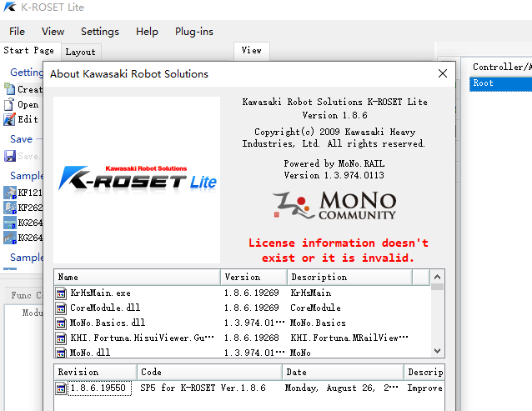Close the About Kawasaki Robot Solutions dialog
The height and width of the screenshot is (411, 532).
[443, 73]
